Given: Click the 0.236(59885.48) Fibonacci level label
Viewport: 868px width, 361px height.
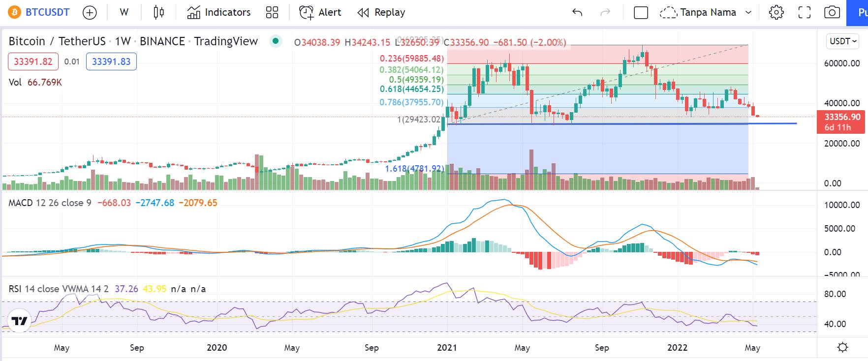Looking at the screenshot, I should point(412,59).
